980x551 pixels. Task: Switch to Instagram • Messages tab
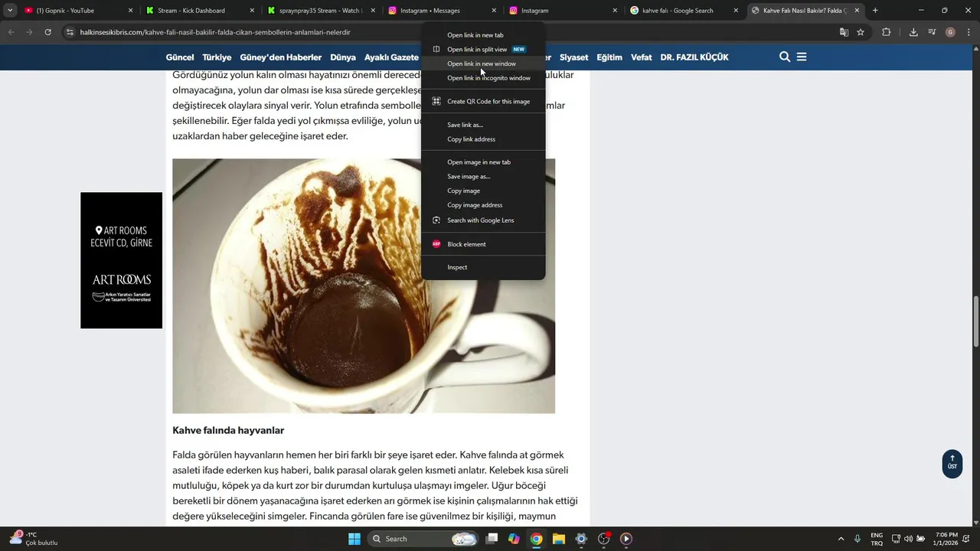coord(443,11)
